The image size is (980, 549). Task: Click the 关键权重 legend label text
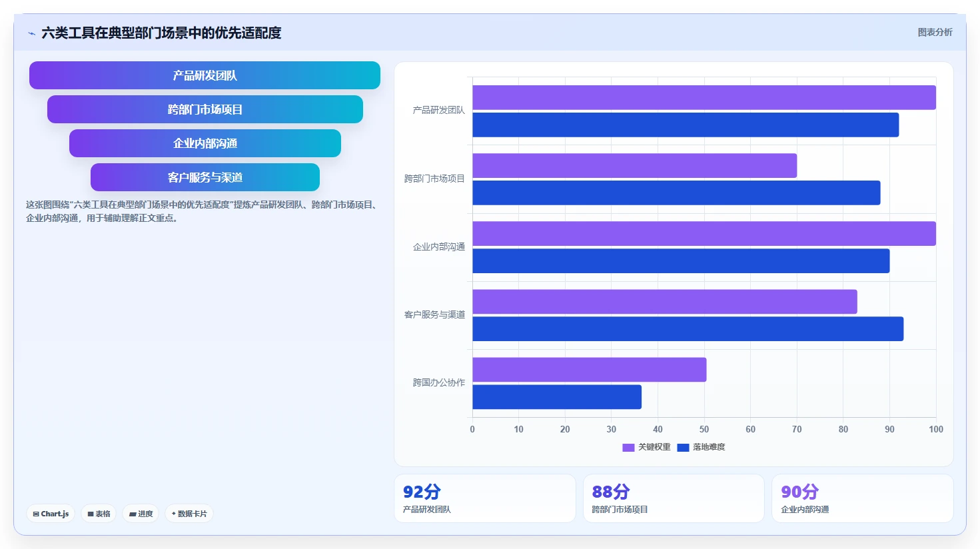pos(654,447)
